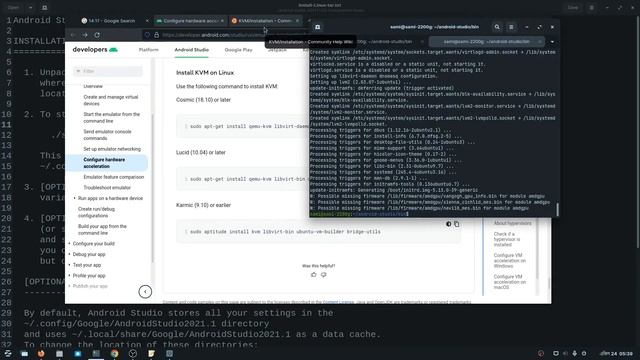This screenshot has height=360, width=640.
Task: Select Configure hardware acceleration in sidebar
Action: tap(107, 163)
